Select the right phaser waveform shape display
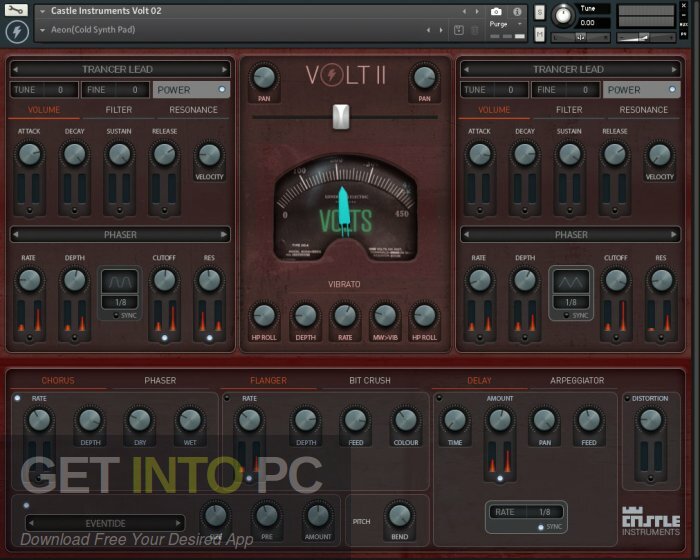 tap(571, 282)
